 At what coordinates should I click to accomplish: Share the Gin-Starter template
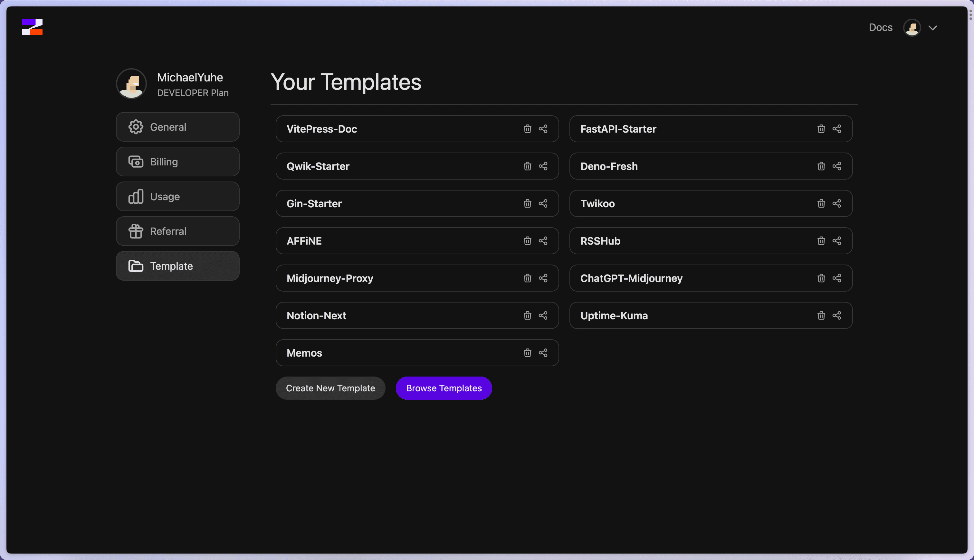(543, 203)
